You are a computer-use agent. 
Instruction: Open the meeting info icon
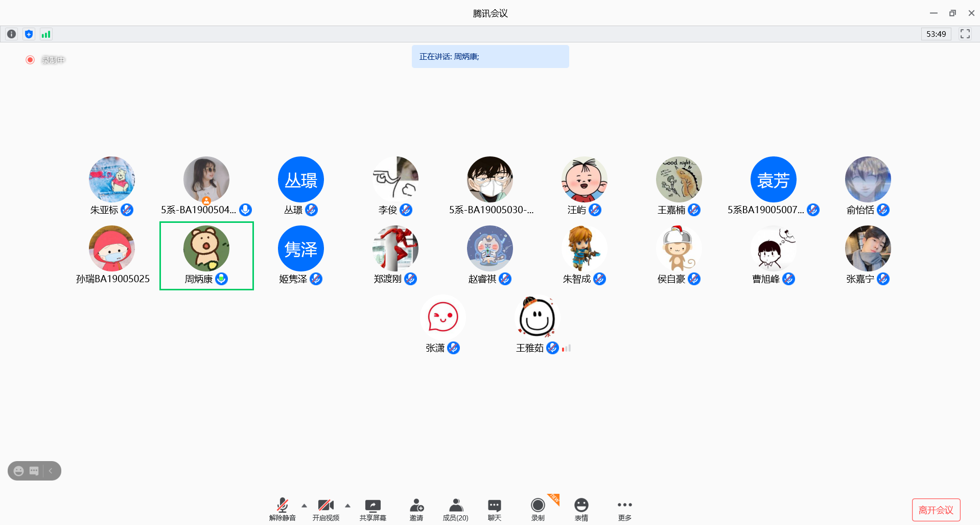click(11, 34)
